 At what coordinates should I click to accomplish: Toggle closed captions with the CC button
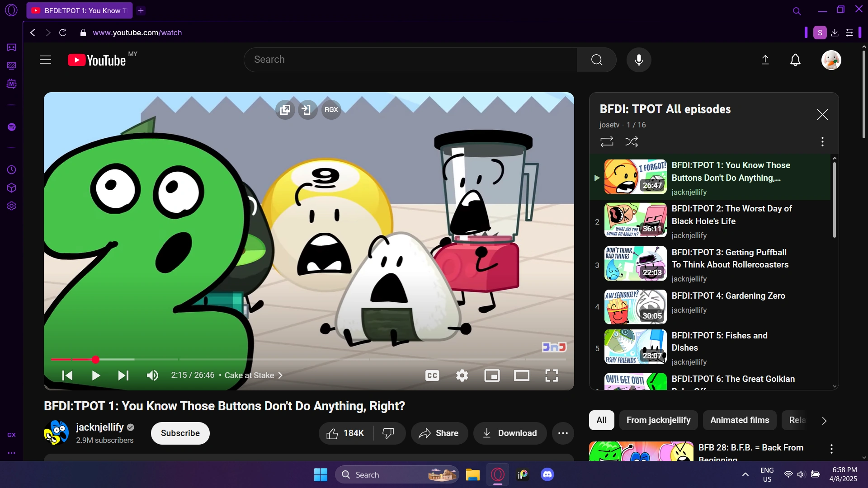[x=432, y=375]
